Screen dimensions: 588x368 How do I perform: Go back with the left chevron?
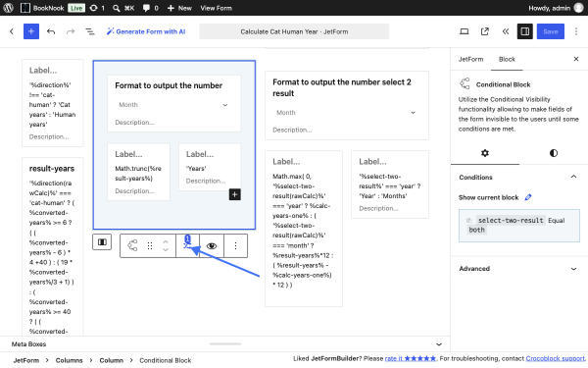[12, 31]
